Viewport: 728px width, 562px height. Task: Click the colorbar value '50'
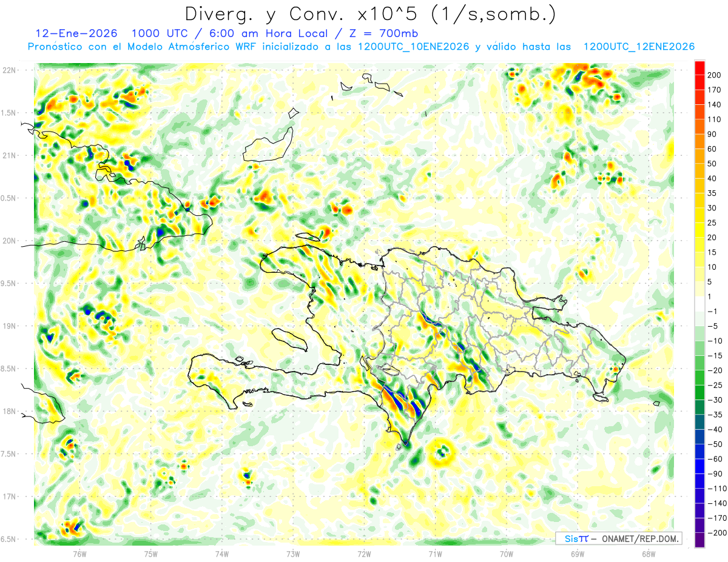pyautogui.click(x=712, y=164)
